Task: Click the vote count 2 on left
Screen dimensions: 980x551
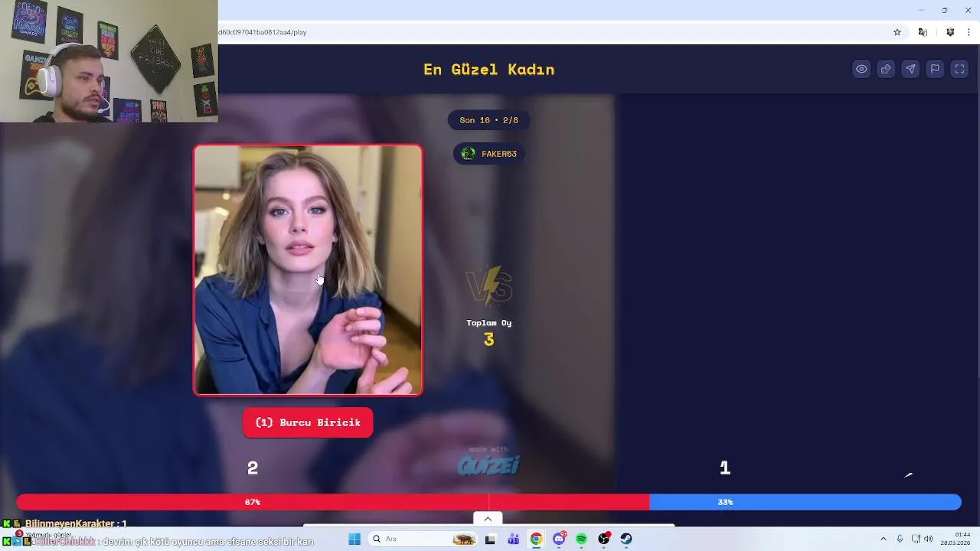Action: (x=253, y=468)
